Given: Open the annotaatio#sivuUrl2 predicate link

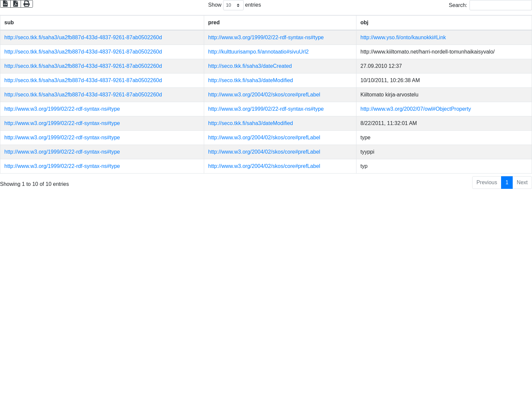Looking at the screenshot, I should [258, 52].
